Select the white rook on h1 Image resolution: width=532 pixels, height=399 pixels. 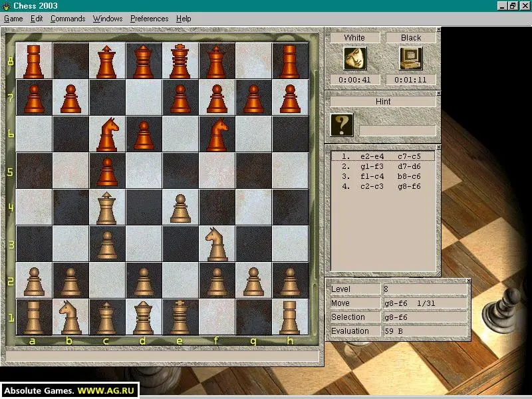(x=290, y=317)
